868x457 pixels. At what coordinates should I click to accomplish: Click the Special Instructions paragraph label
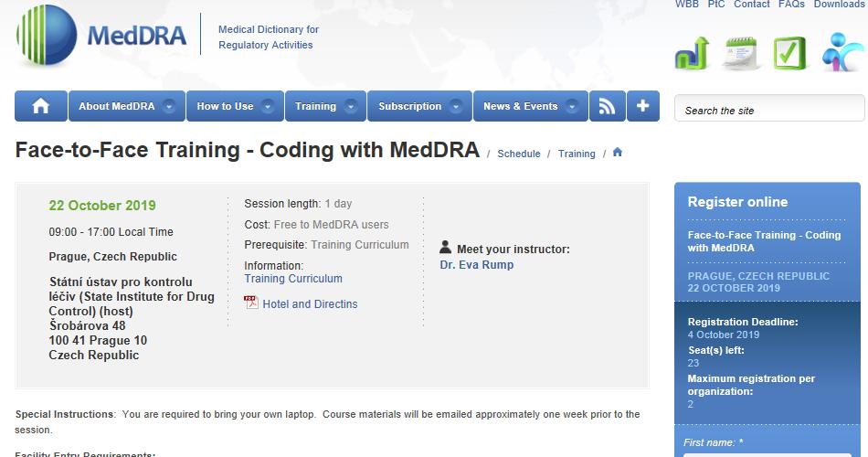(x=65, y=414)
